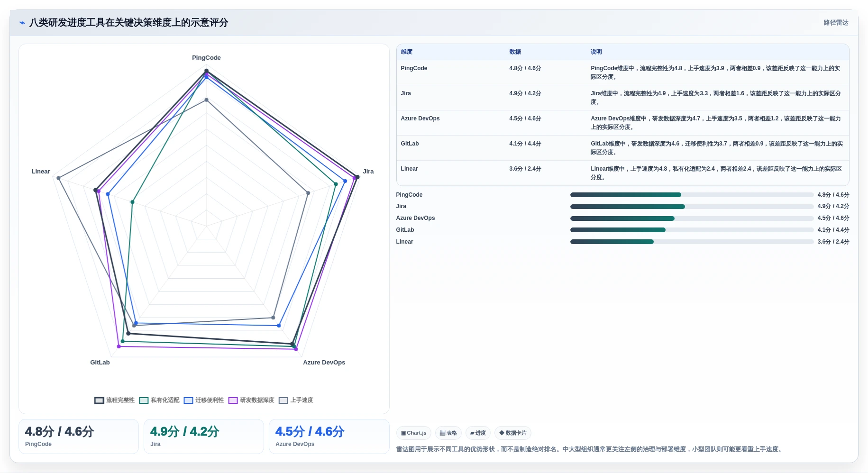The width and height of the screenshot is (868, 473).
Task: Click the PingCode progress bar
Action: point(692,195)
